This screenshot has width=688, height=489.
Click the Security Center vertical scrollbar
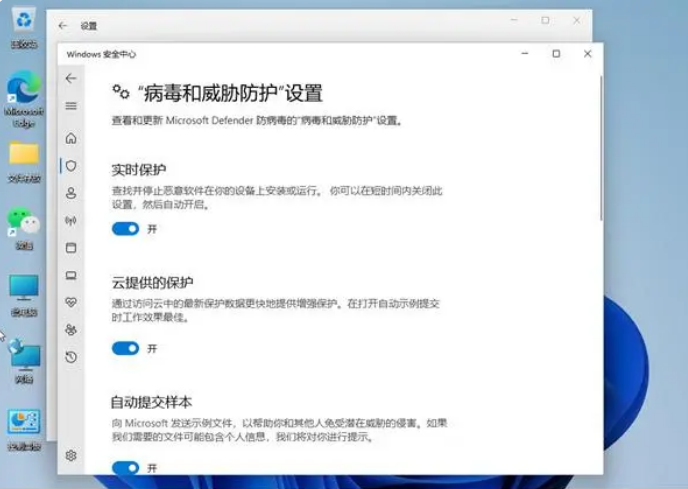[601, 148]
